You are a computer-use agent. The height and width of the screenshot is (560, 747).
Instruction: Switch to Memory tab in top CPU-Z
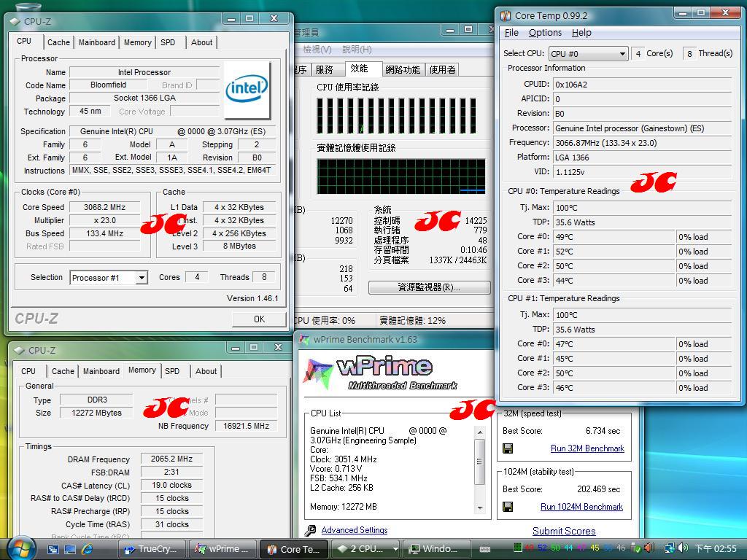[138, 42]
